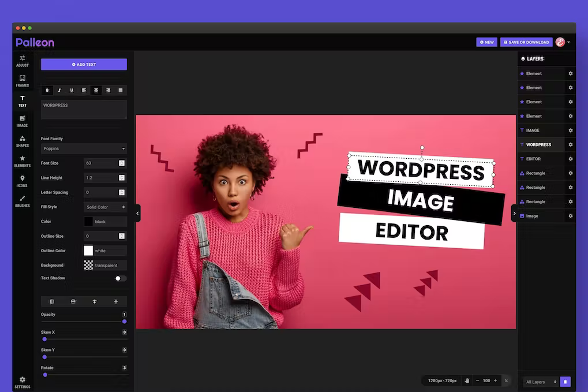Click the Font Size input field
Screen dimensions: 588x392
coord(101,163)
